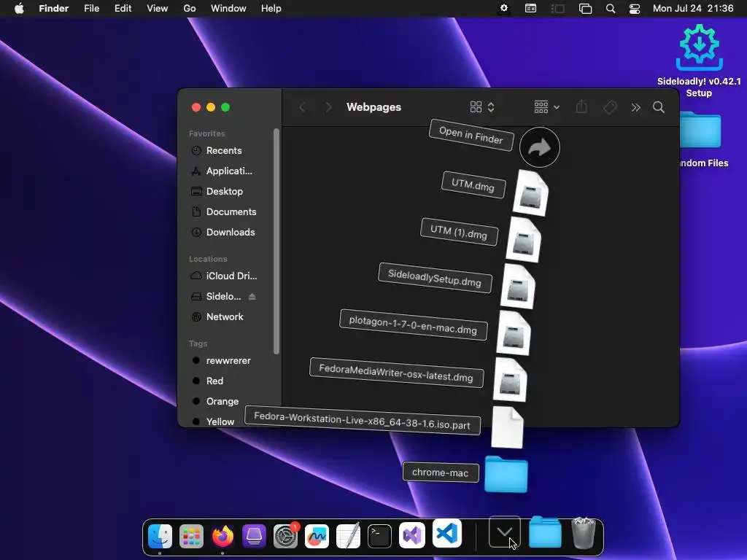The width and height of the screenshot is (747, 560).
Task: Click the Fedora-Workstation-Live iso.part label
Action: click(362, 420)
